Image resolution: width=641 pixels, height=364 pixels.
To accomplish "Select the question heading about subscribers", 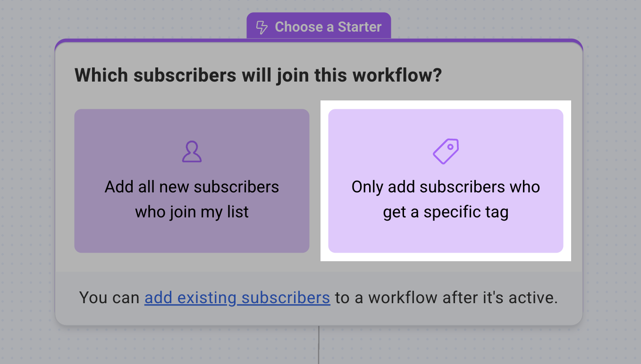I will pos(259,75).
